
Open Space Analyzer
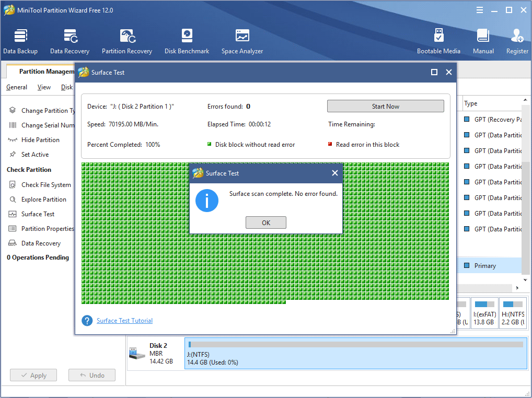pos(242,41)
